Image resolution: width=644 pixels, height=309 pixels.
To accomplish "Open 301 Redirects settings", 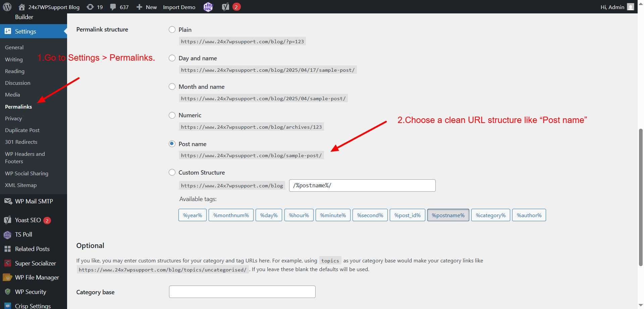I will tap(21, 142).
